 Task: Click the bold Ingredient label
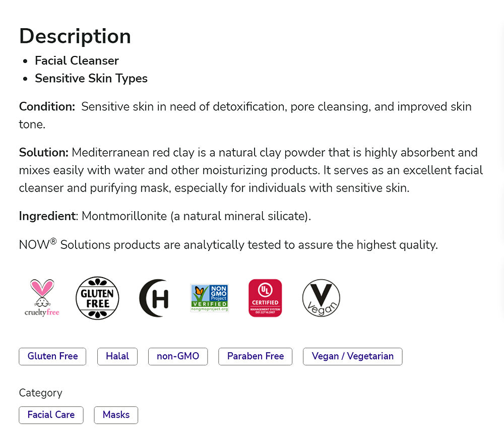tap(47, 216)
